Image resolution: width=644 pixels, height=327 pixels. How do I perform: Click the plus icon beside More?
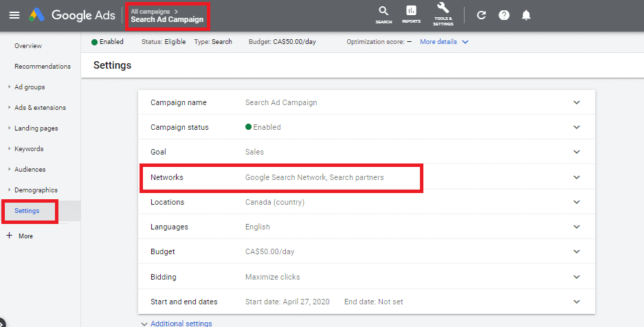tap(10, 236)
